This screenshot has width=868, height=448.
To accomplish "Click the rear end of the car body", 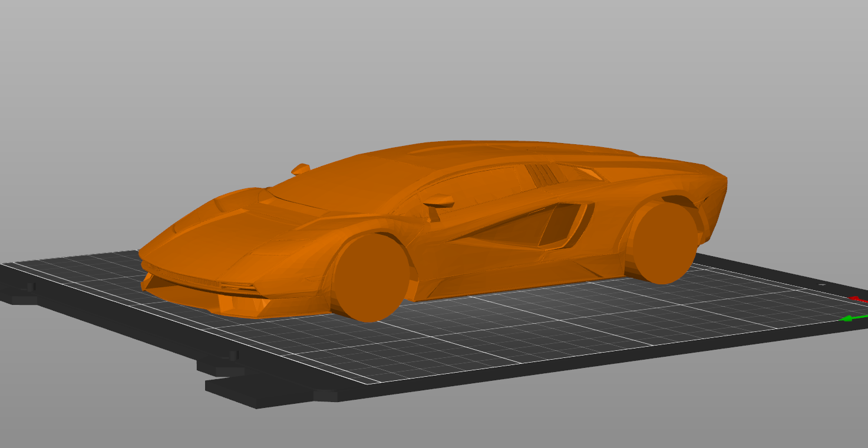I will coord(716,194).
